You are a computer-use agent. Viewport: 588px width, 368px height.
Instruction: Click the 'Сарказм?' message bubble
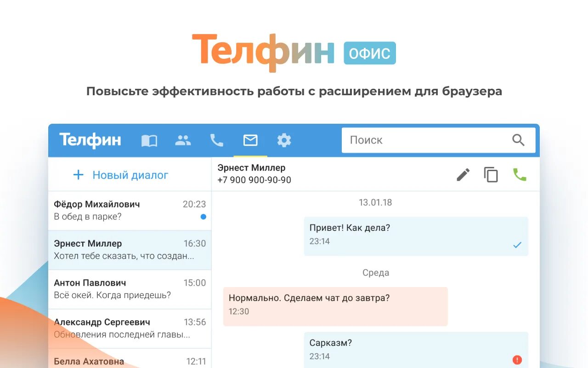click(416, 350)
